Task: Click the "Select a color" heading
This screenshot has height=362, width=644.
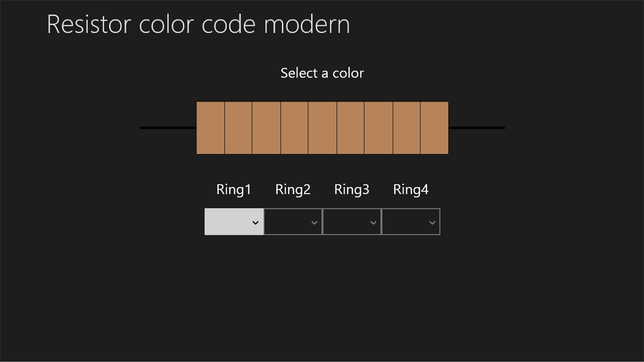Action: coord(322,73)
